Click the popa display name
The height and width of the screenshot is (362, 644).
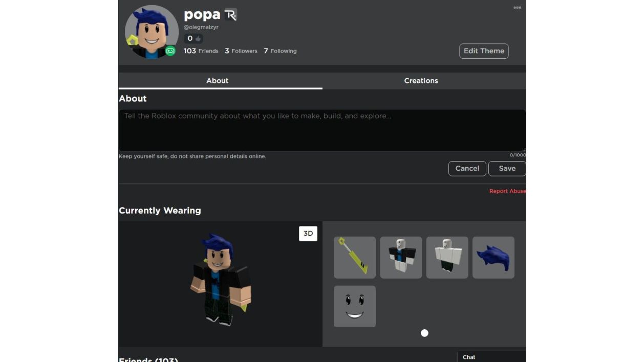pos(202,15)
